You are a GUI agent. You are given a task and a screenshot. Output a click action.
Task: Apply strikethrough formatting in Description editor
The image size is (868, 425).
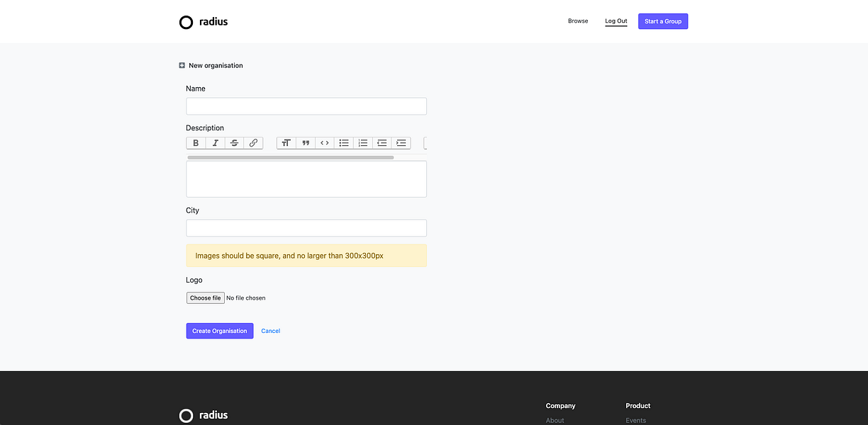pyautogui.click(x=235, y=143)
